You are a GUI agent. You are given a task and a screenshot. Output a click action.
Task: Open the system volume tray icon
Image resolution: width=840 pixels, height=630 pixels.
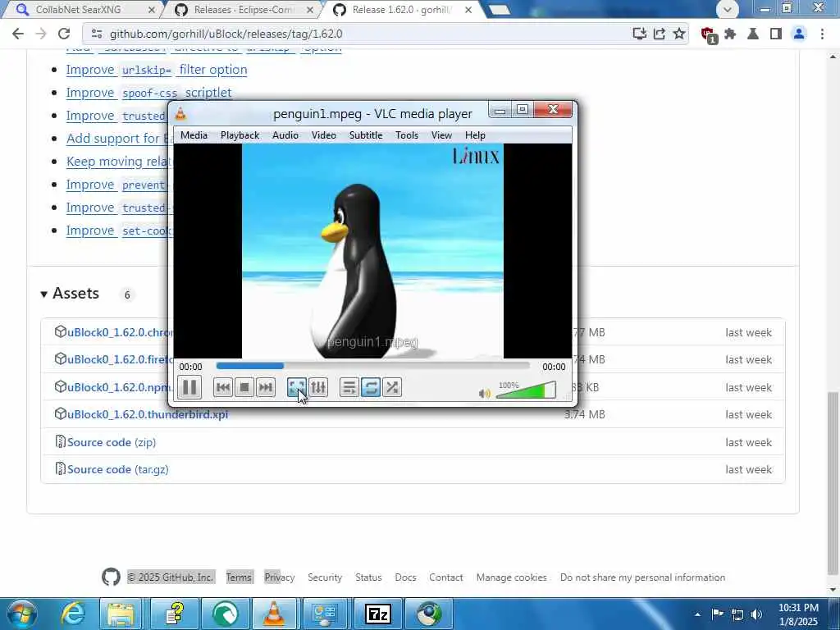coord(757,614)
